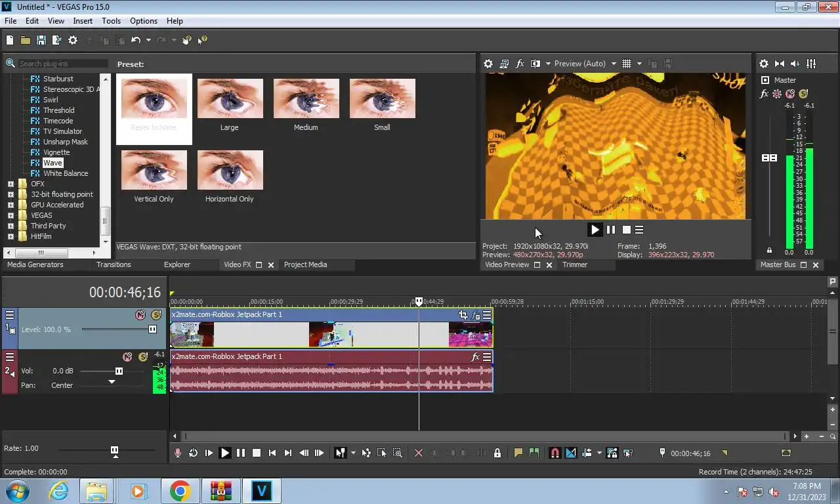Click the What's This help cursor icon
The width and height of the screenshot is (840, 504).
coord(203,40)
